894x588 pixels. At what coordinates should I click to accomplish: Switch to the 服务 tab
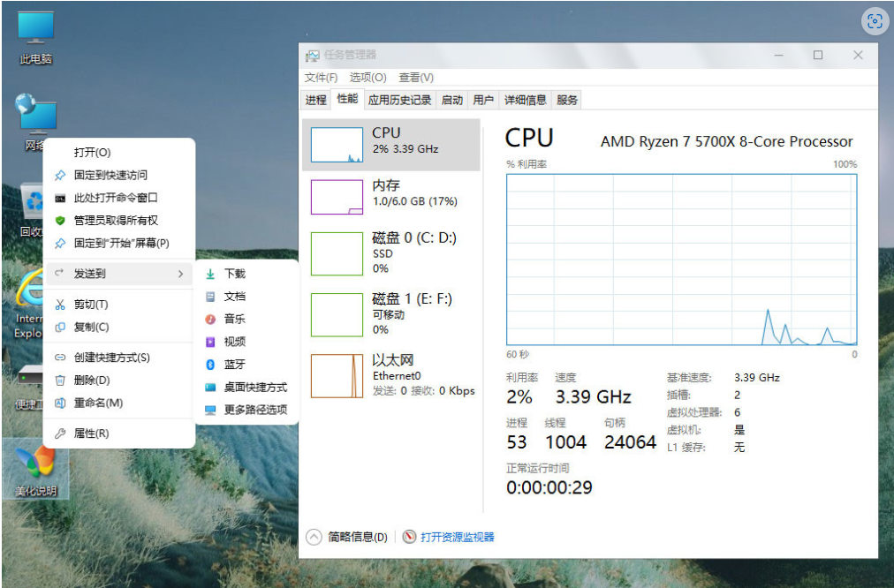click(567, 101)
